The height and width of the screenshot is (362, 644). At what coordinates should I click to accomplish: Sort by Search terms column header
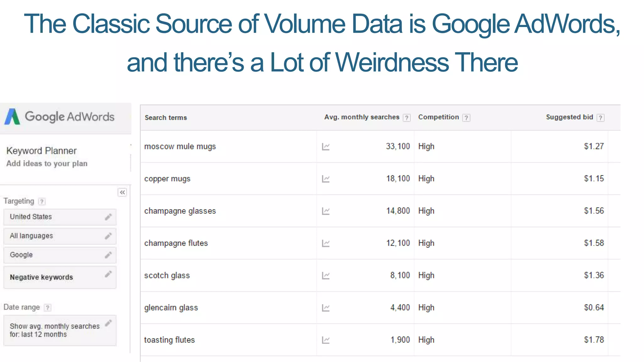tap(166, 118)
